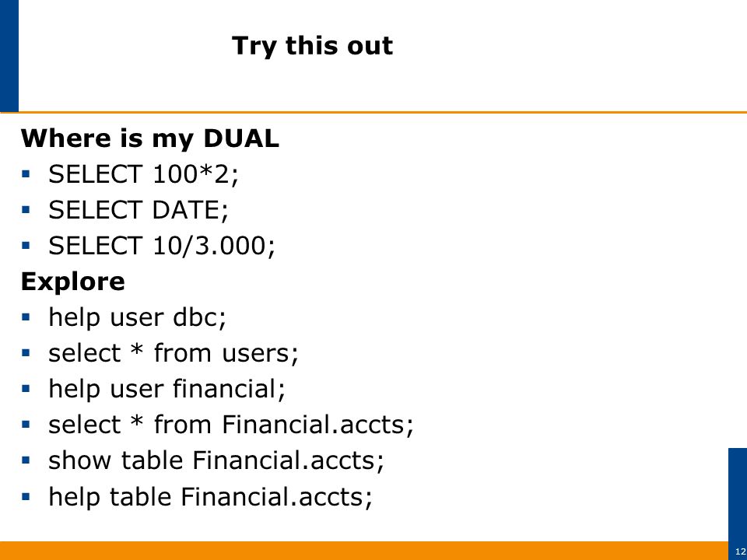Image resolution: width=747 pixels, height=560 pixels.
Task: Click the bullet before help user dbc
Action: click(26, 317)
